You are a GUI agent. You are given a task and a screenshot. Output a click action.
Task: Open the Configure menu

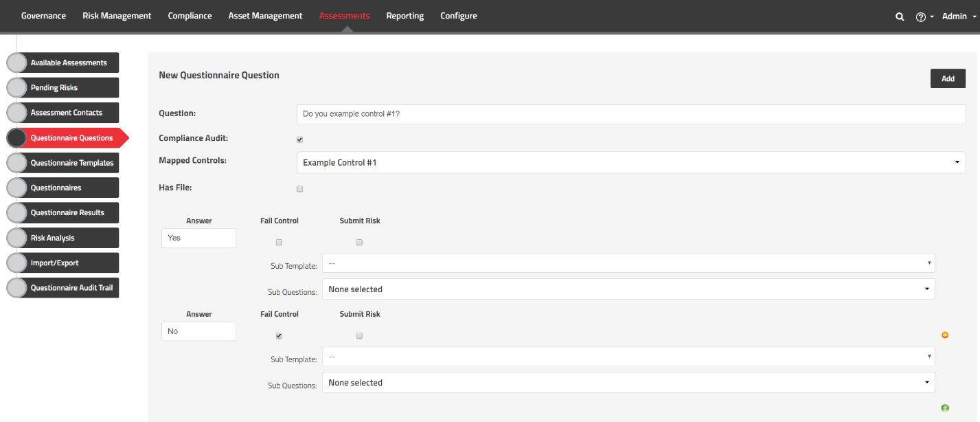click(x=459, y=16)
